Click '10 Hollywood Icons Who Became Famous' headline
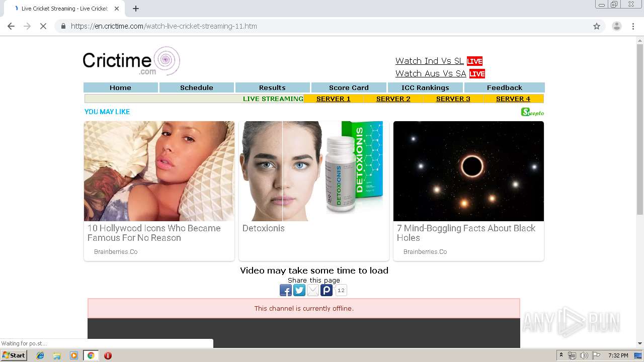 coord(154,233)
